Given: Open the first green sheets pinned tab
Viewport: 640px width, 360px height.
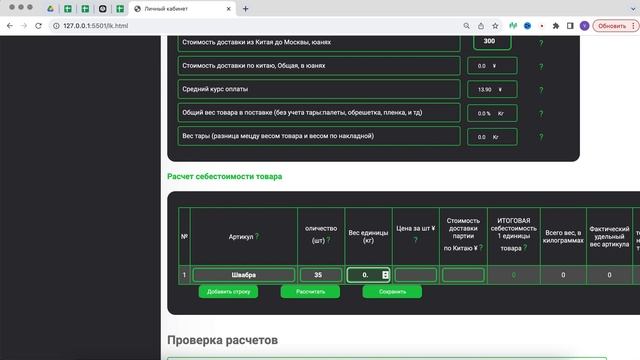Looking at the screenshot, I should pyautogui.click(x=68, y=9).
